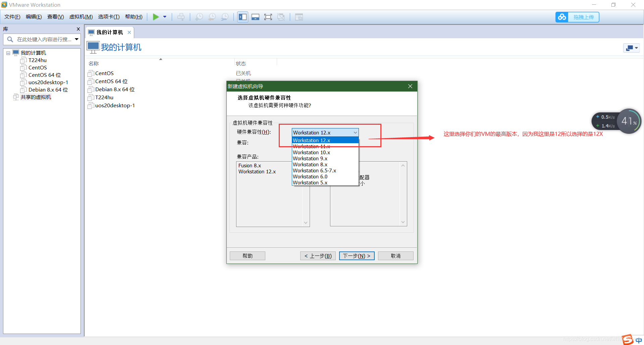
Task: Click the Unity mode toolbar icon
Action: point(281,17)
